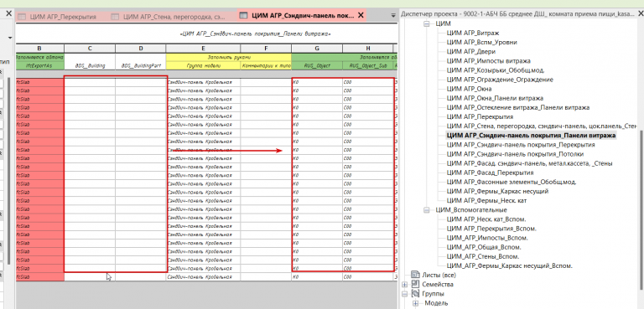The image size is (644, 309).
Task: Select column D header in the schedule
Action: pyautogui.click(x=141, y=49)
